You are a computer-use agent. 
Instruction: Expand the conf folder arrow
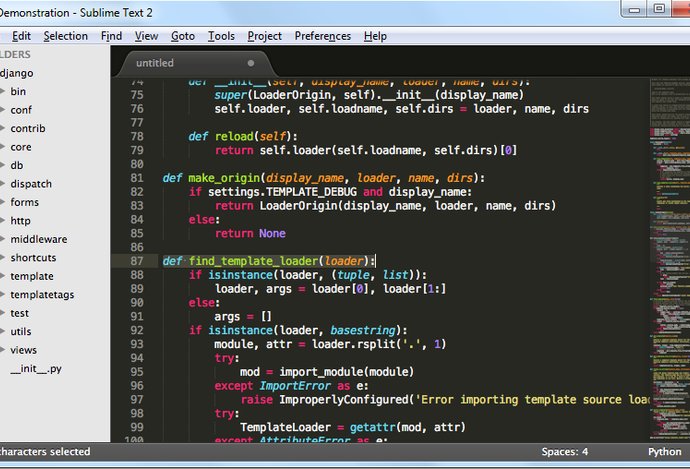[3, 110]
